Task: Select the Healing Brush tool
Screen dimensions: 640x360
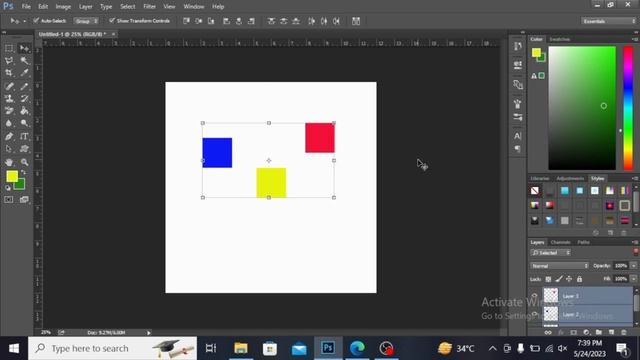Action: point(9,86)
